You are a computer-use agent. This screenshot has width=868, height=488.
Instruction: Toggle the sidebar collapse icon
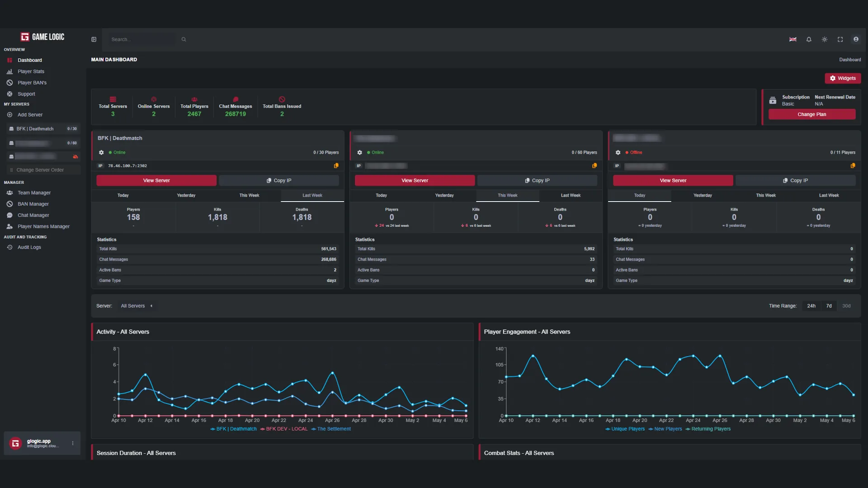pos(94,39)
